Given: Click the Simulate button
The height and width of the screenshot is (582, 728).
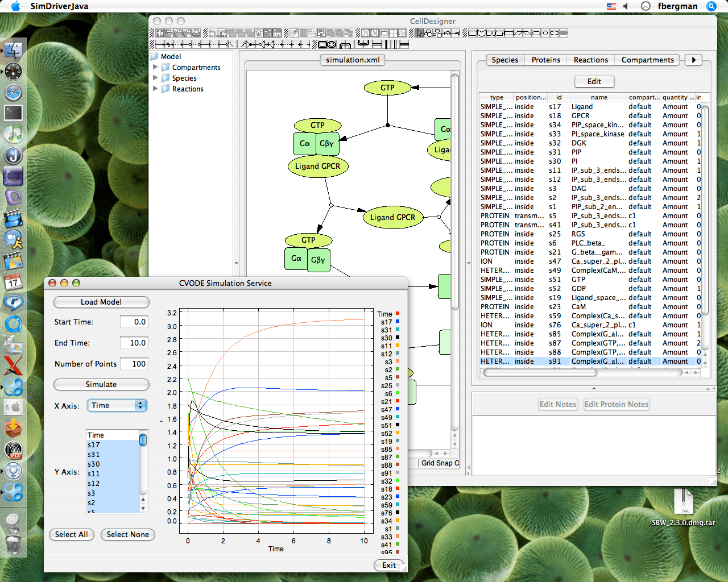Looking at the screenshot, I should [x=101, y=384].
